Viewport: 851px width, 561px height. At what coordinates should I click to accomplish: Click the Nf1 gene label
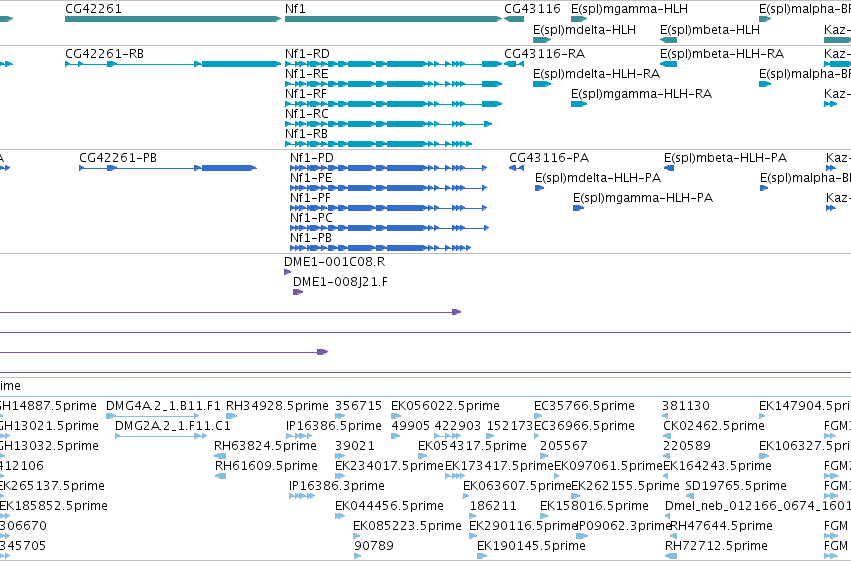295,9
